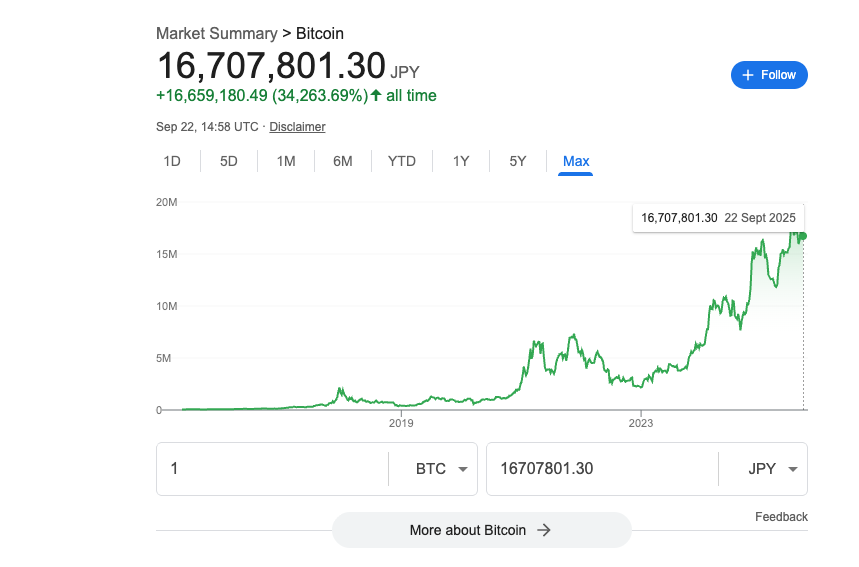Click the green endpoint marker on chart
This screenshot has height=567, width=859.
coord(803,236)
